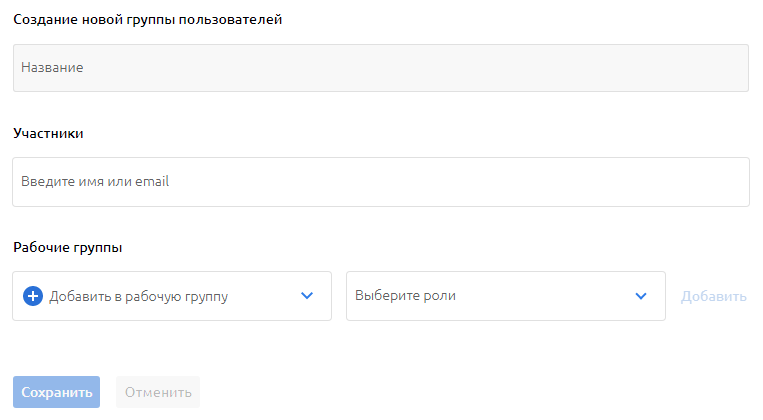Image resolution: width=763 pixels, height=420 pixels.
Task: Click the "Добавить" link next to roles
Action: (714, 296)
